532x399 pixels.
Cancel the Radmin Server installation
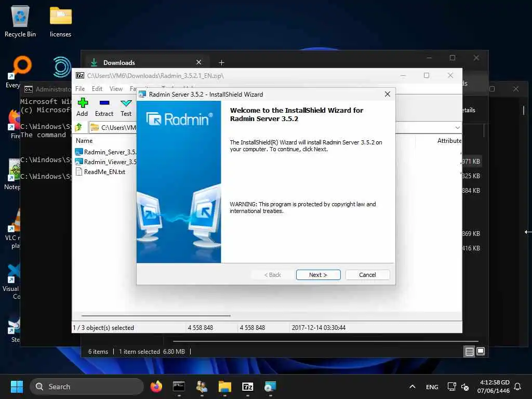pos(367,275)
